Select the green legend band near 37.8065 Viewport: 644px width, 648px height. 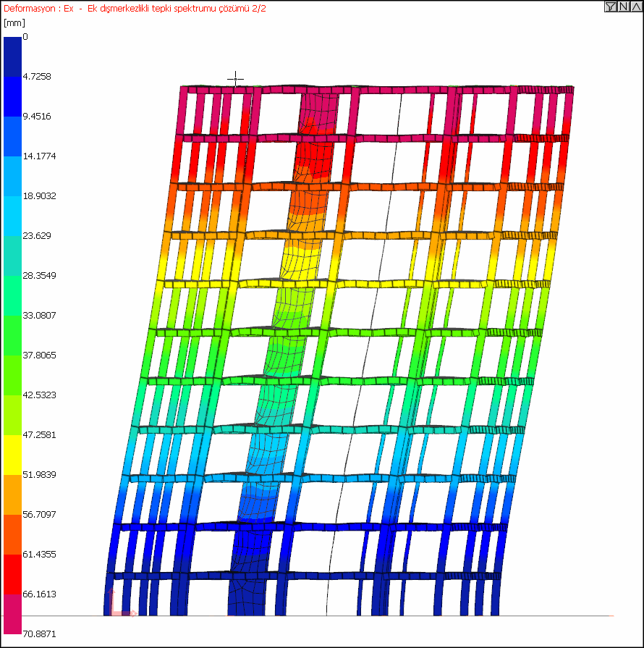[x=12, y=335]
